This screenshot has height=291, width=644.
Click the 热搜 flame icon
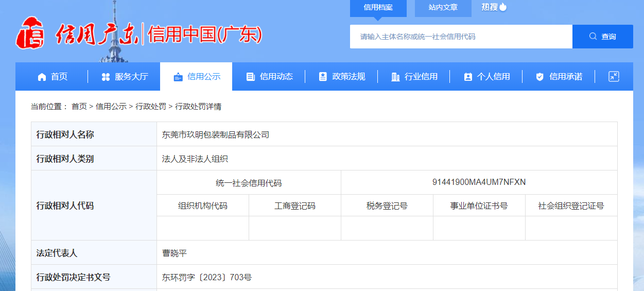point(503,7)
